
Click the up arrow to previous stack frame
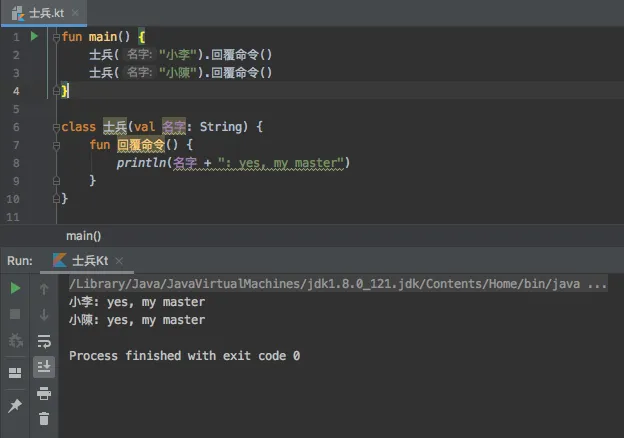44,289
